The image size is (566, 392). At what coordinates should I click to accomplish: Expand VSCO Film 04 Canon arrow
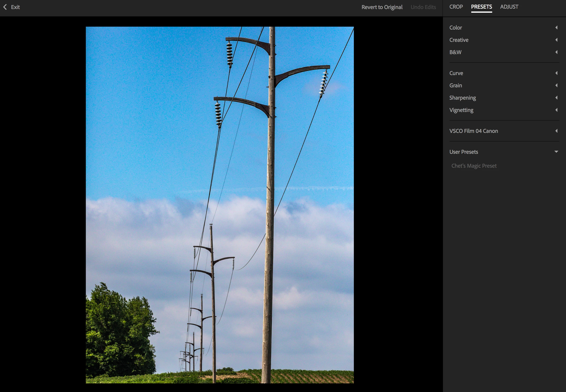tap(556, 131)
